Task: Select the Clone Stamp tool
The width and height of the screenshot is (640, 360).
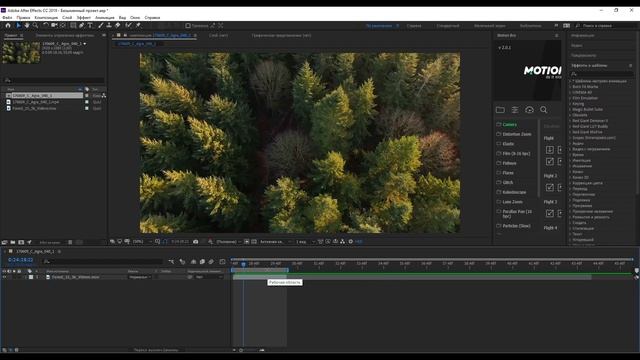Action: [109, 25]
